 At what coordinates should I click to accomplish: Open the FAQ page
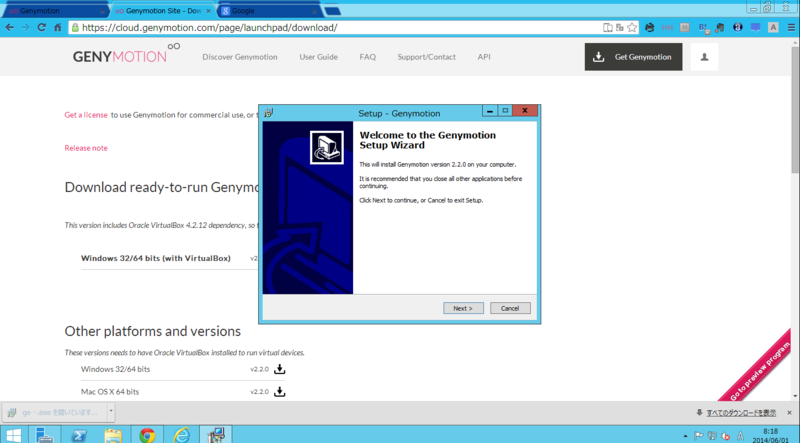[367, 57]
